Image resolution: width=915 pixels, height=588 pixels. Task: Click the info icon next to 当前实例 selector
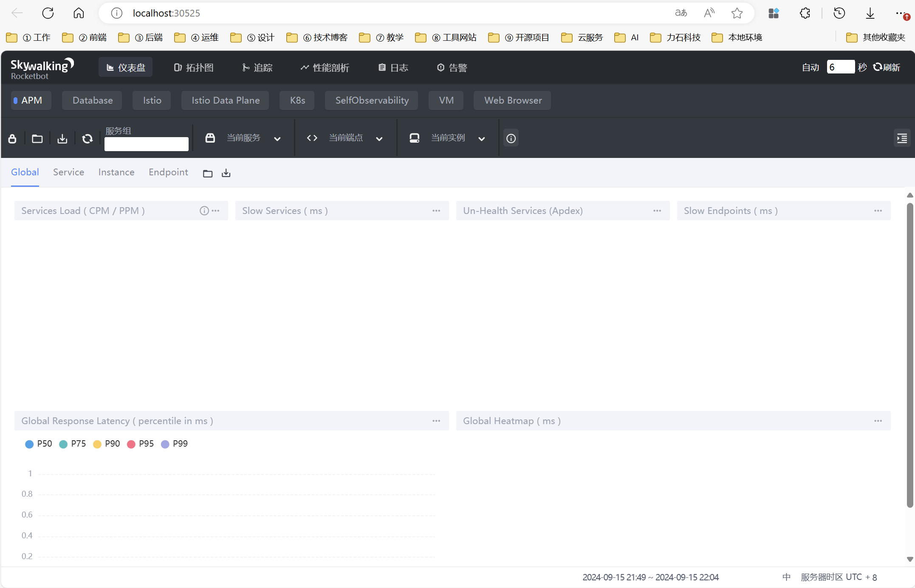(511, 138)
